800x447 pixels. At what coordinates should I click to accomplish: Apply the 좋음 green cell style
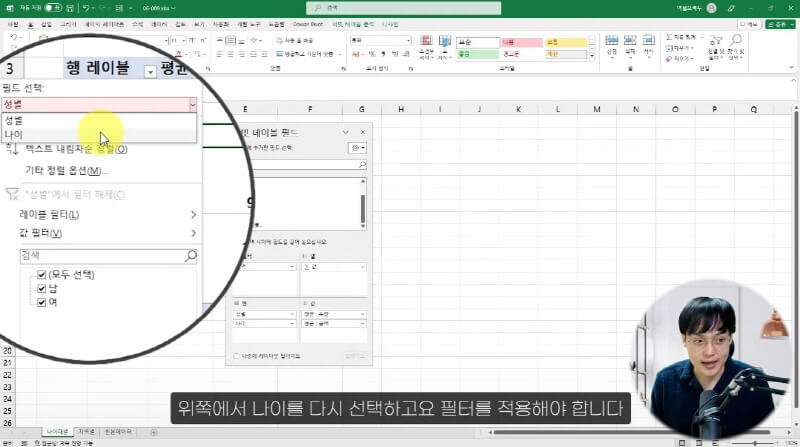pos(478,54)
